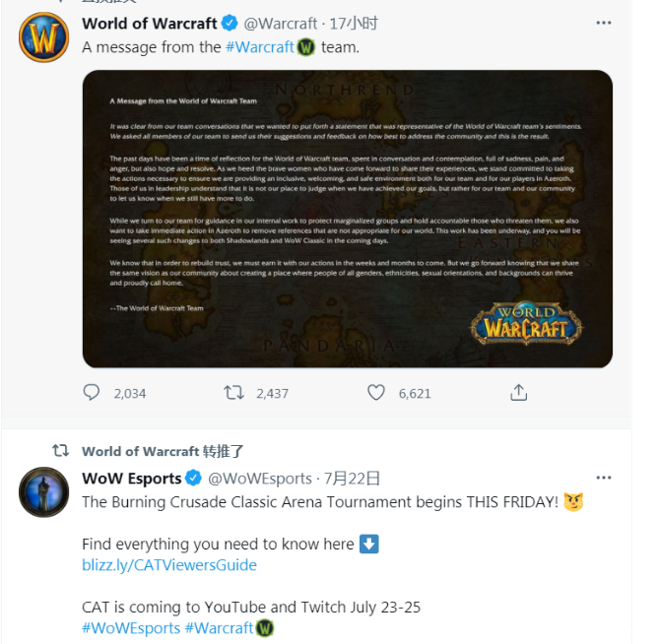Click the reply icon on the Warcraft tweet

click(91, 393)
